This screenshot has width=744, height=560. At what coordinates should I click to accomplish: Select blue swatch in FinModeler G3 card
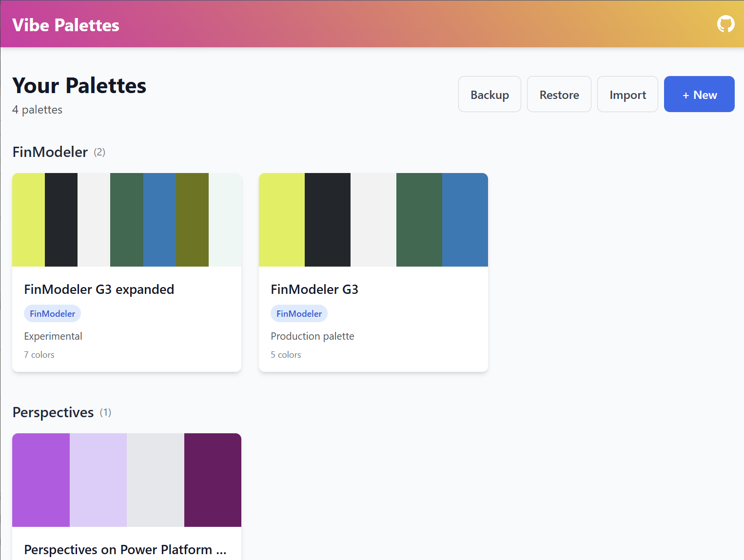point(465,220)
